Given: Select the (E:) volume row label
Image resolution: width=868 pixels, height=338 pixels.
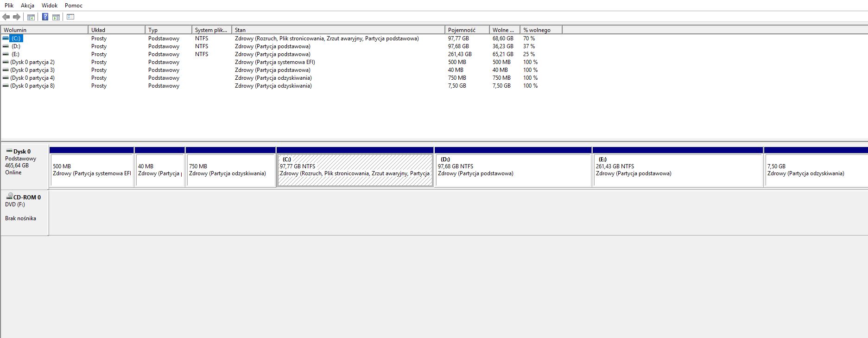Looking at the screenshot, I should [x=16, y=54].
